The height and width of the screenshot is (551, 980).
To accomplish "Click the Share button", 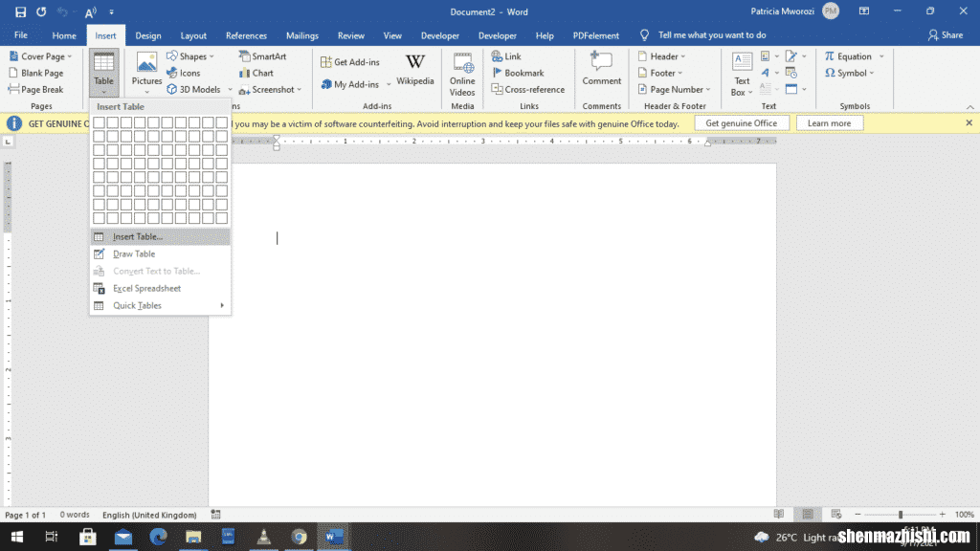I will [945, 35].
